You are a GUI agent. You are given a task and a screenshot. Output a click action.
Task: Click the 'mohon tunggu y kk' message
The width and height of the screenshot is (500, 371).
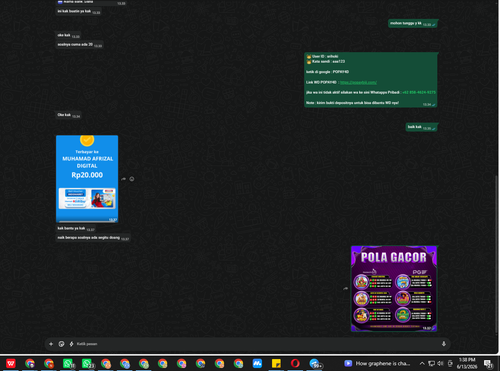click(413, 23)
